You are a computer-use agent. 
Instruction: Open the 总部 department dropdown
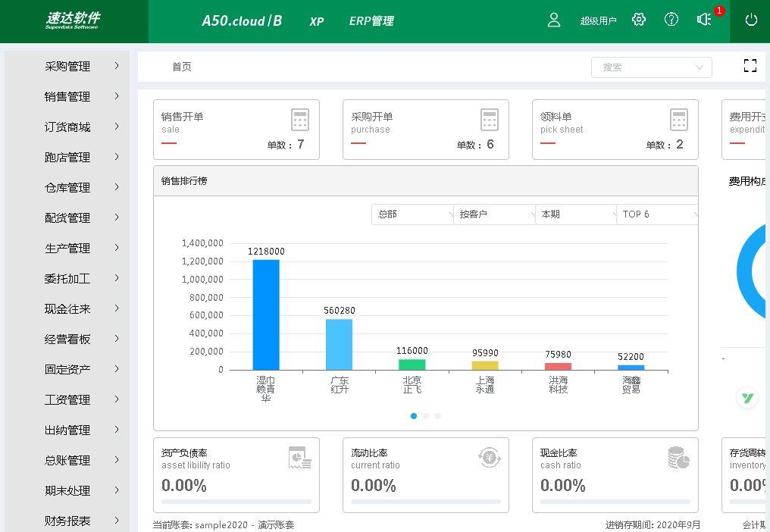(x=412, y=214)
